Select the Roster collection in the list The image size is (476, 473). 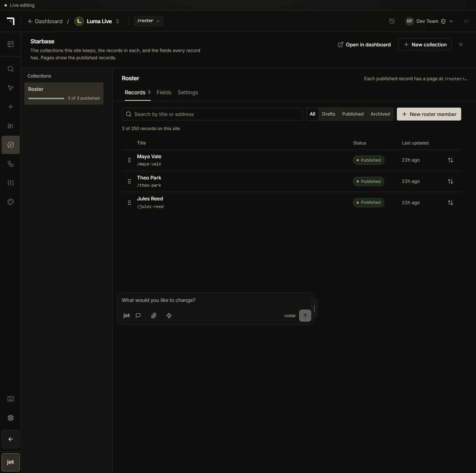click(64, 94)
